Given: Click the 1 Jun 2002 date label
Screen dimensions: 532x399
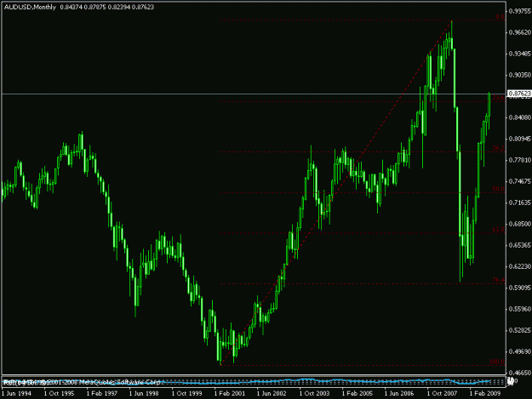Looking at the screenshot, I should 272,394.
